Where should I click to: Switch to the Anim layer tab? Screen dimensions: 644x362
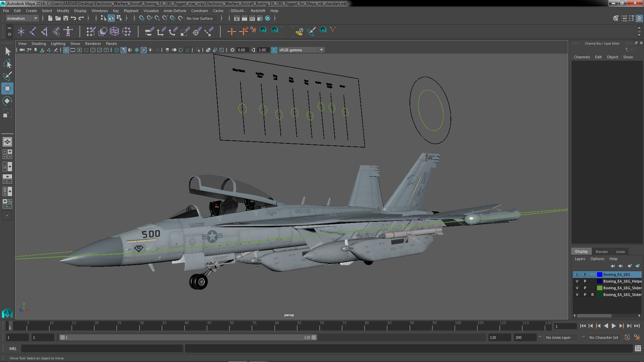click(x=621, y=252)
